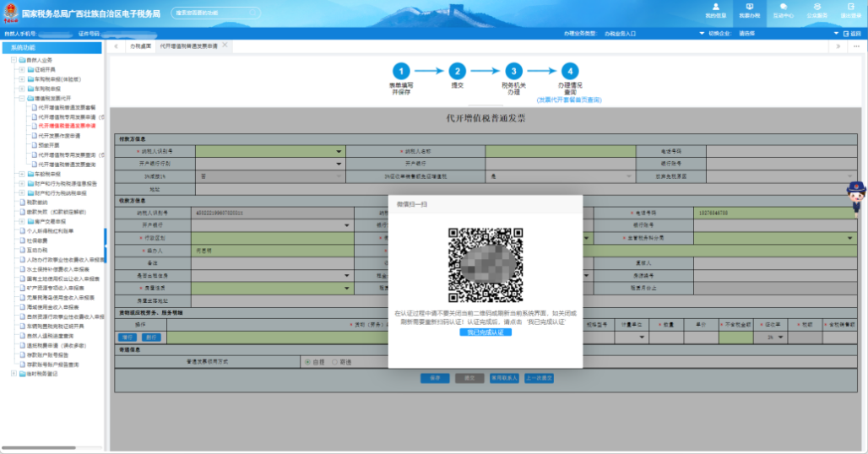This screenshot has height=454, width=868.
Task: Click 我已完成认证 button
Action: pos(486,332)
